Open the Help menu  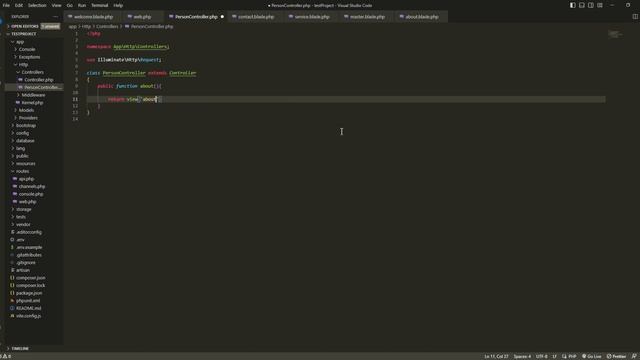(x=118, y=5)
